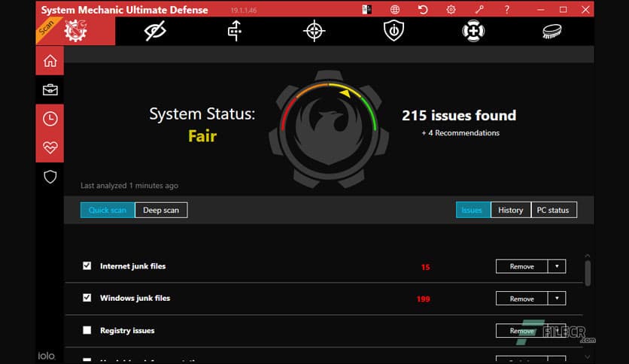Open the scrubbing brush drive cleaner icon

coord(552,32)
